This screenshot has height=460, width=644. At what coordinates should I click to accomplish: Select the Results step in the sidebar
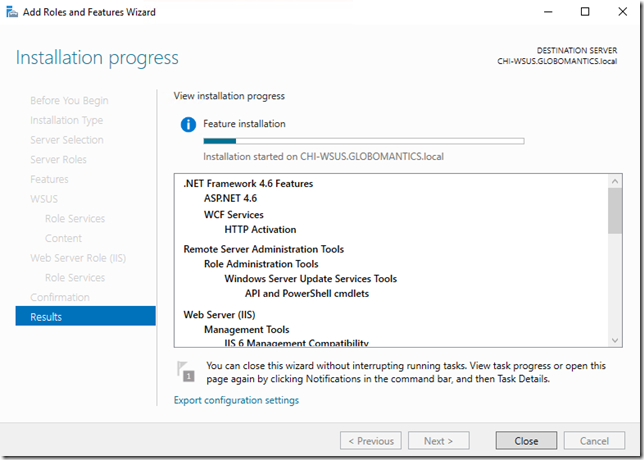(x=85, y=316)
